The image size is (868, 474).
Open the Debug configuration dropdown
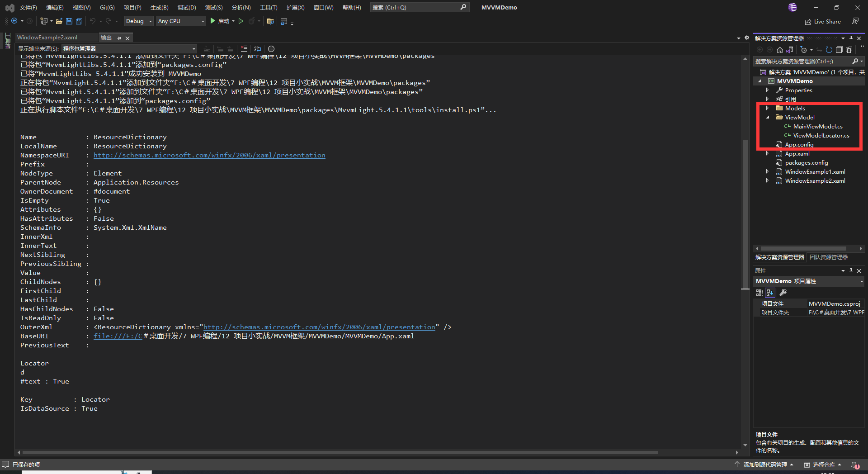point(138,21)
